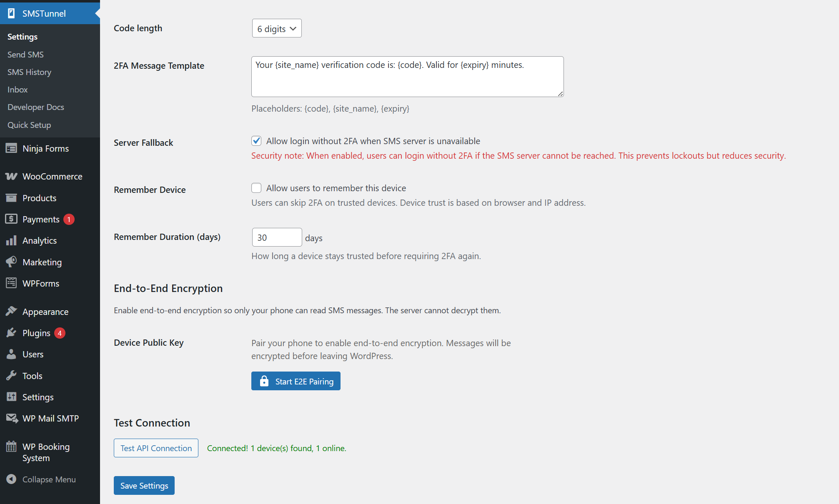Enable the remember this device option
The image size is (839, 504).
256,188
